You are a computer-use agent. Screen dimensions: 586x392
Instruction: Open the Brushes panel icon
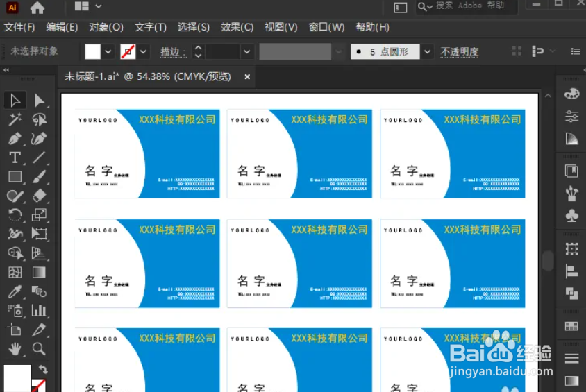tap(571, 194)
